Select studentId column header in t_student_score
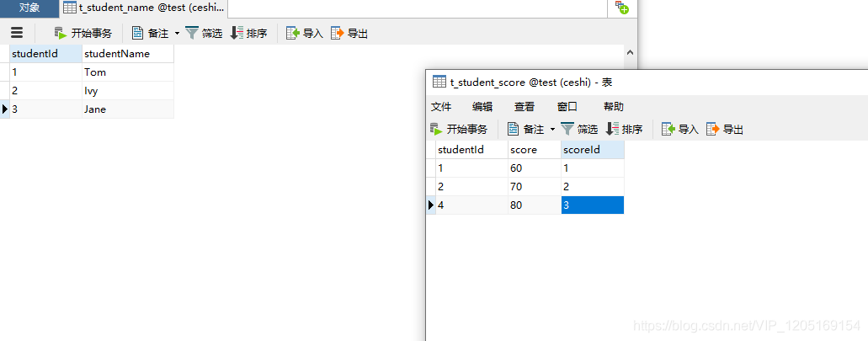868x341 pixels. tap(471, 150)
